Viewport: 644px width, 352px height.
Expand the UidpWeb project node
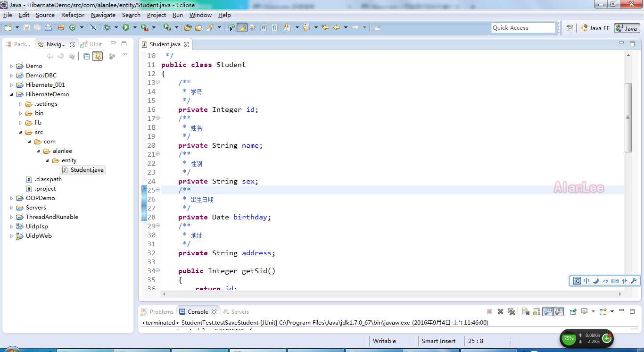[x=12, y=236]
